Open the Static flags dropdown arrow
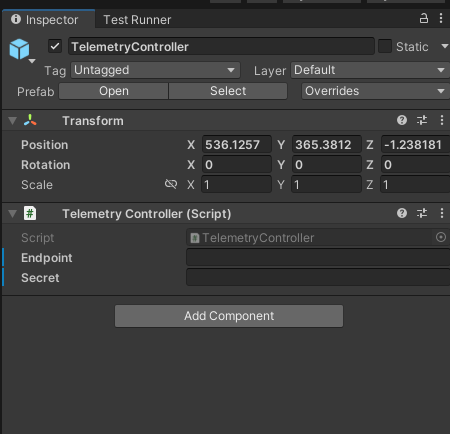 [x=445, y=46]
